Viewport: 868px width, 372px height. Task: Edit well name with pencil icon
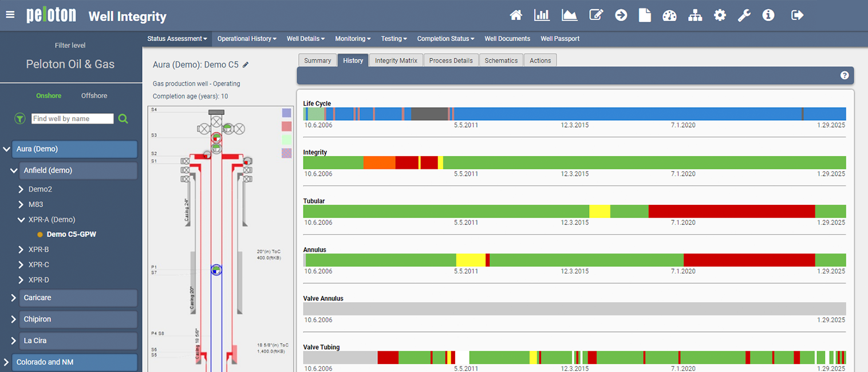coord(246,65)
